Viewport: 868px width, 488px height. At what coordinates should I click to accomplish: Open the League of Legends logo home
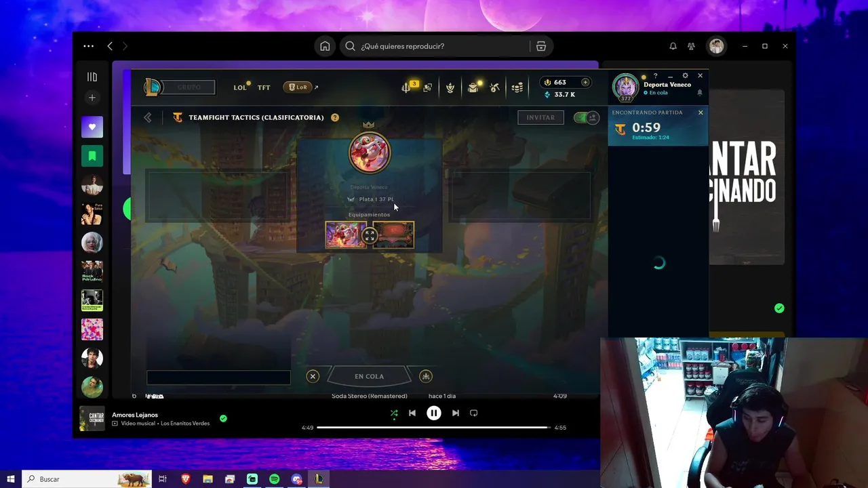click(153, 87)
